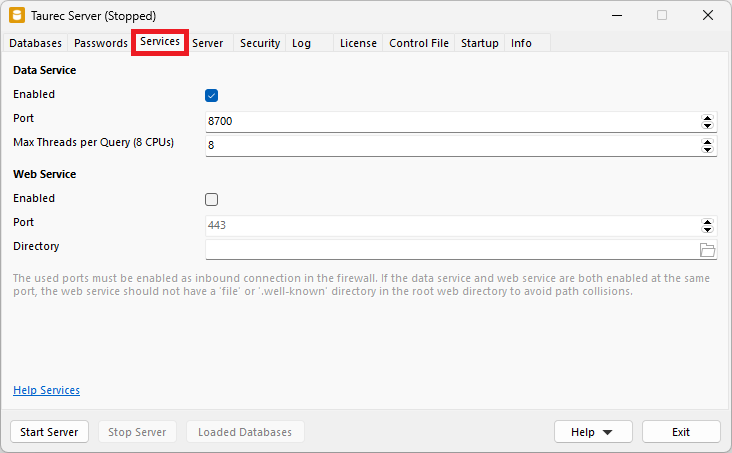Open the Control File tab
732x453 pixels.
(x=419, y=43)
